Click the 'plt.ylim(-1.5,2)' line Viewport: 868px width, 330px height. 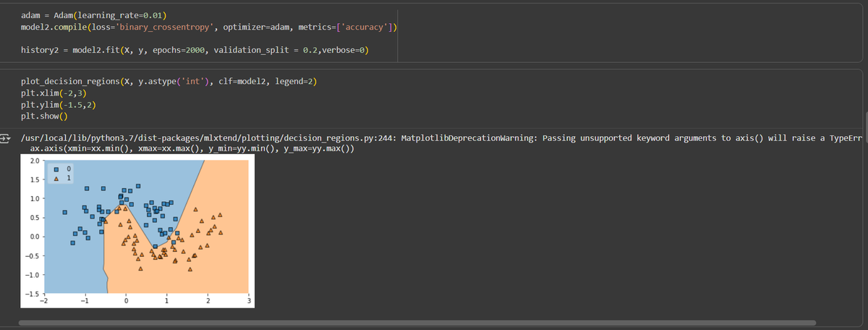tap(59, 104)
